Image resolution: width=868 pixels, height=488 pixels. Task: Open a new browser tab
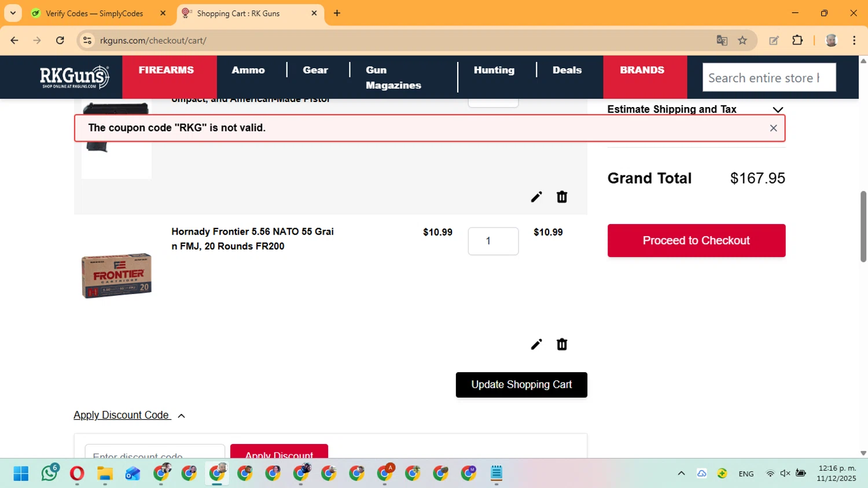pyautogui.click(x=337, y=13)
